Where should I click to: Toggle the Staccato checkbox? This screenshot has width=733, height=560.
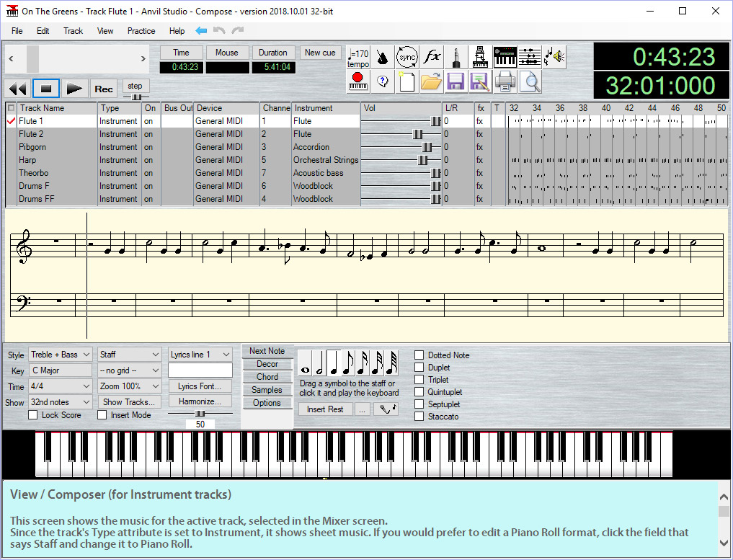(419, 416)
